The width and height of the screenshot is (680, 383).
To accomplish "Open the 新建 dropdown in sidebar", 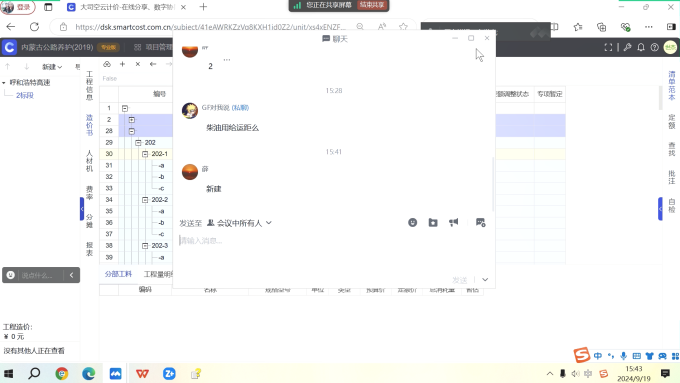I will pyautogui.click(x=52, y=67).
